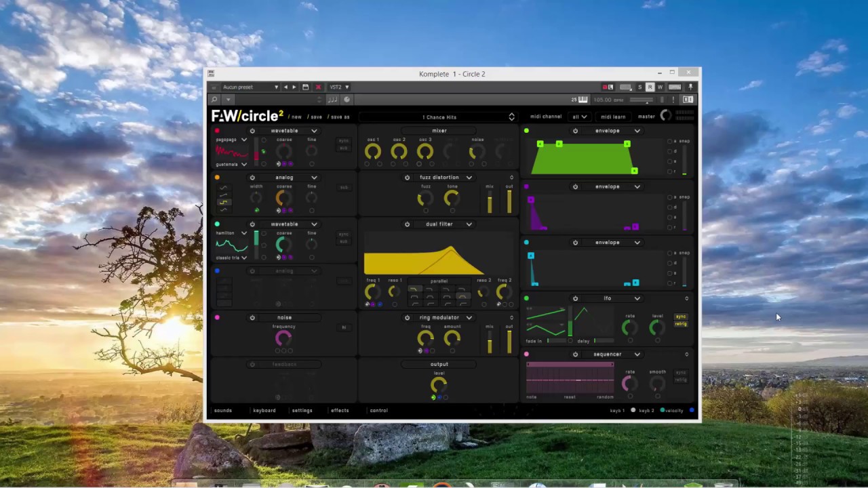Click the 1 Chance Hits preset name field
This screenshot has width=868, height=488.
click(x=439, y=117)
